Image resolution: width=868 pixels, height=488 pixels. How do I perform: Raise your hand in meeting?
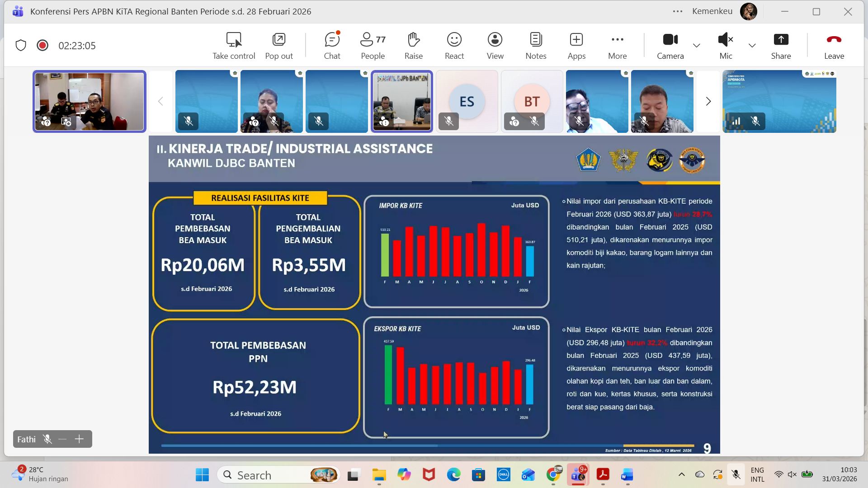click(413, 46)
